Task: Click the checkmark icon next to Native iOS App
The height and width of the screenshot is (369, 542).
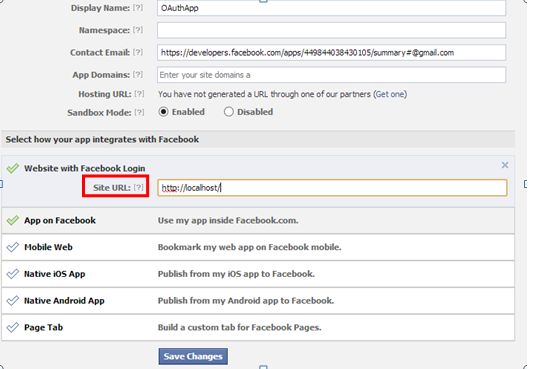Action: tap(13, 274)
